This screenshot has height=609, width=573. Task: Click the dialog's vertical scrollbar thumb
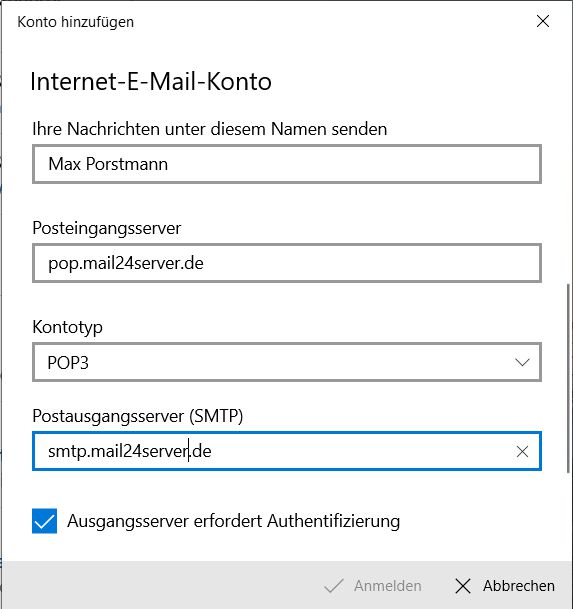[568, 378]
